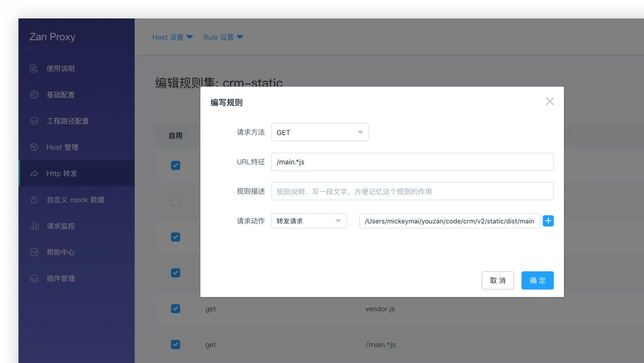Viewport: 644px width, 363px height.
Task: Click the 自定义 mock 数据 lock icon
Action: 34,200
